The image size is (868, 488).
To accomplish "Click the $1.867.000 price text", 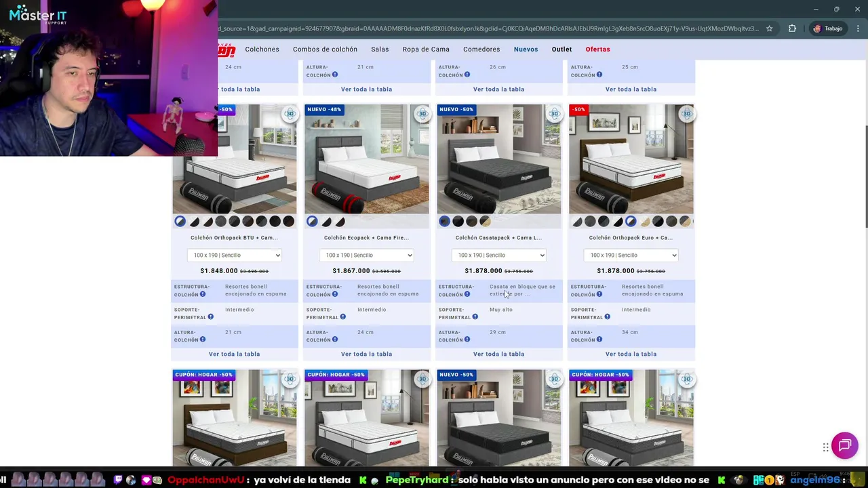I will pyautogui.click(x=351, y=271).
